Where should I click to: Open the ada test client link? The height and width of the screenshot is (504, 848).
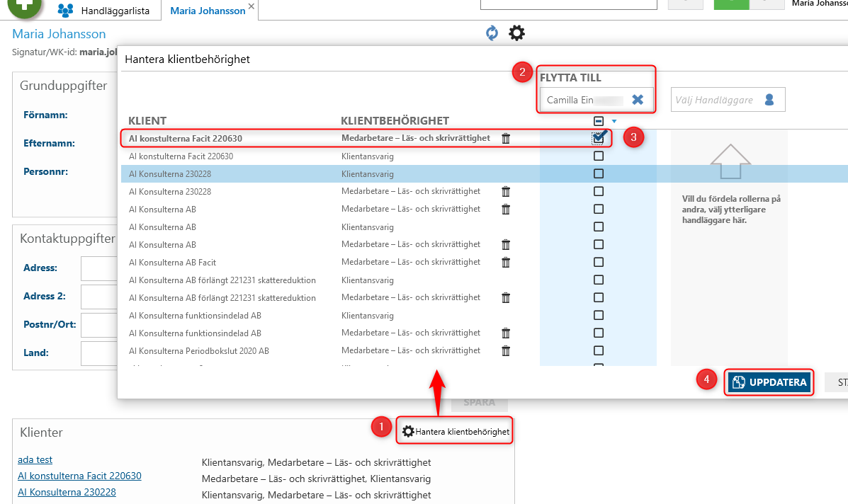[x=35, y=459]
